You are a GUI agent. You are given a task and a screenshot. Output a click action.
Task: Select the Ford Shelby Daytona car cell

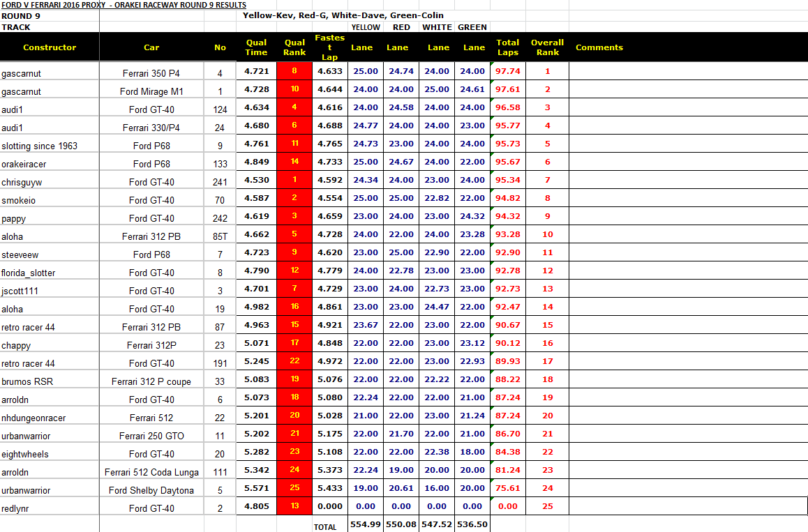pyautogui.click(x=151, y=490)
